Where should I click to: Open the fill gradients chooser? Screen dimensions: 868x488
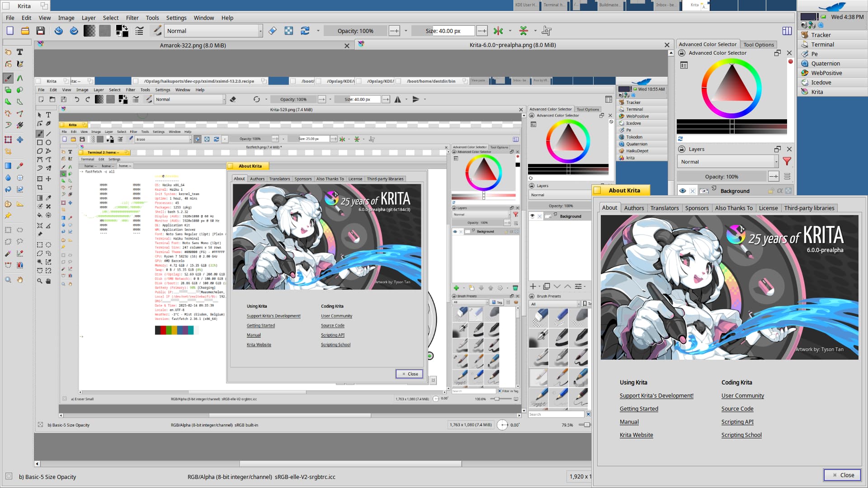(90, 31)
